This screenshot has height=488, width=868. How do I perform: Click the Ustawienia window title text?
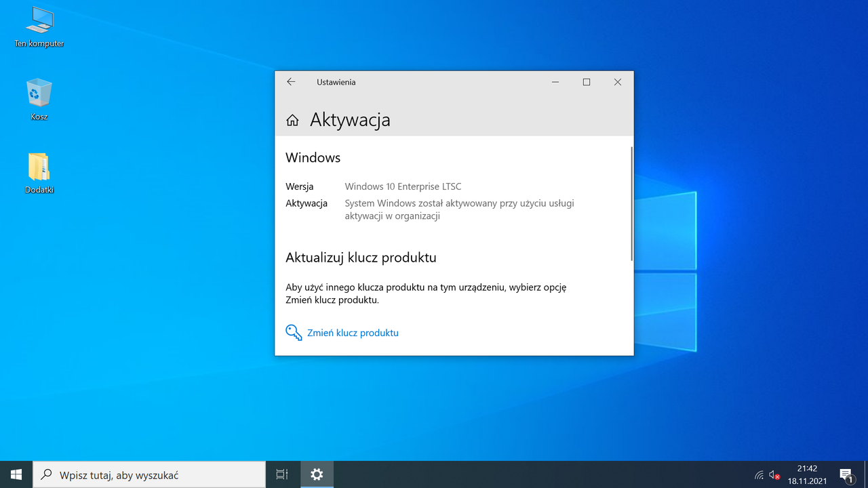tap(336, 82)
